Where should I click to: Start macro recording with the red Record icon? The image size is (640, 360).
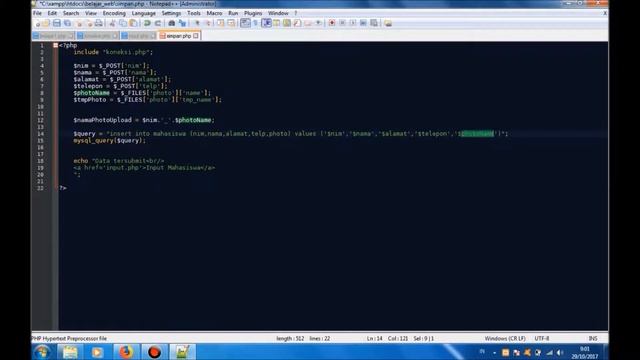(x=332, y=23)
